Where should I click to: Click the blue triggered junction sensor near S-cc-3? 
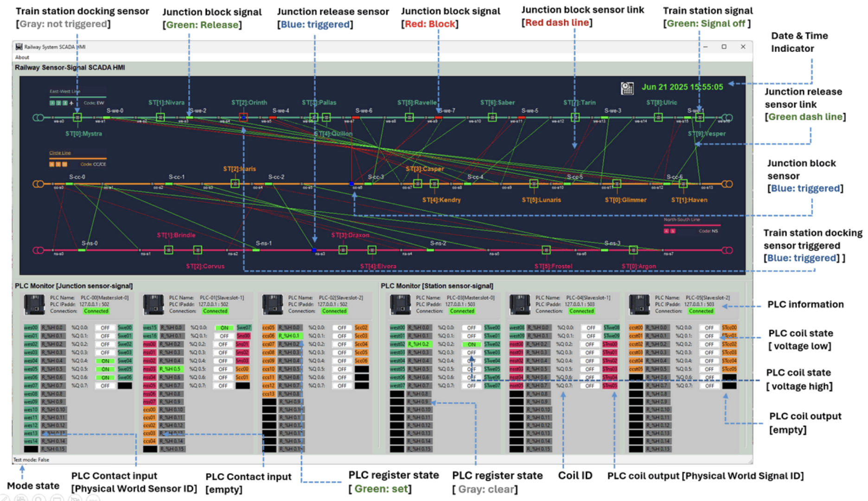pyautogui.click(x=351, y=183)
